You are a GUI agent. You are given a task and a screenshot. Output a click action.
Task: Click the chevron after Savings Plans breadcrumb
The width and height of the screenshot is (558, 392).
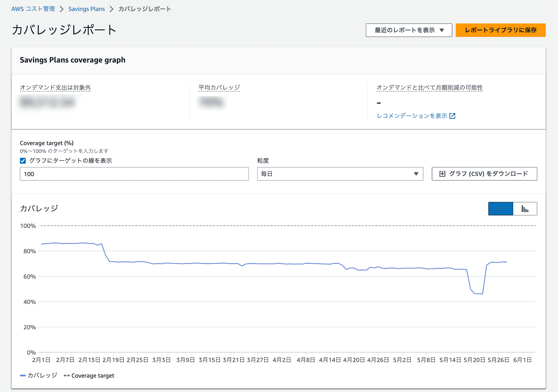[112, 9]
